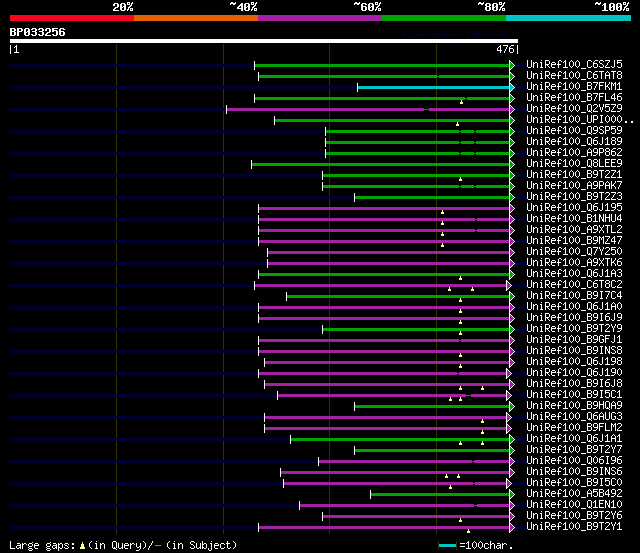Select UniRef100_Q6J190 label text
640x553 pixels.
tap(574, 373)
